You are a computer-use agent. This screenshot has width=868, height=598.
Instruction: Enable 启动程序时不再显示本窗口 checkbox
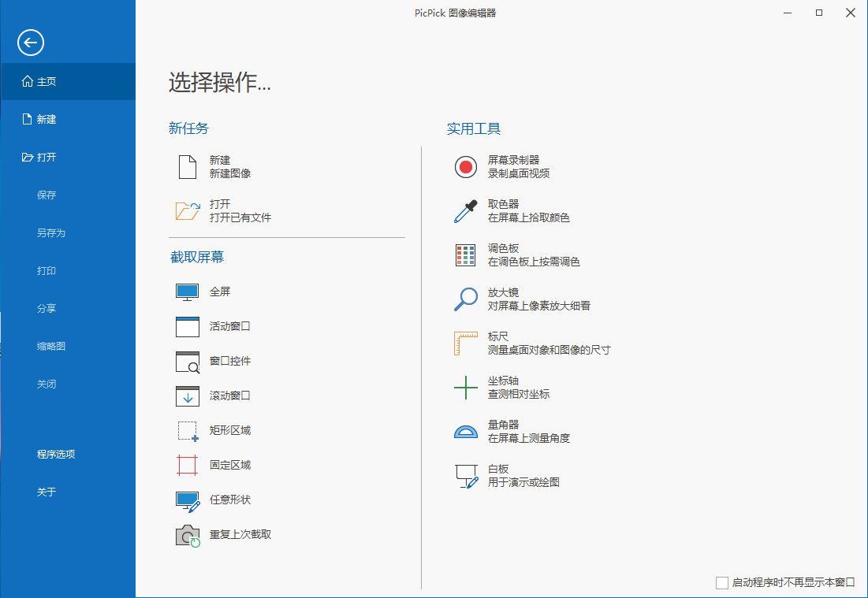(722, 582)
